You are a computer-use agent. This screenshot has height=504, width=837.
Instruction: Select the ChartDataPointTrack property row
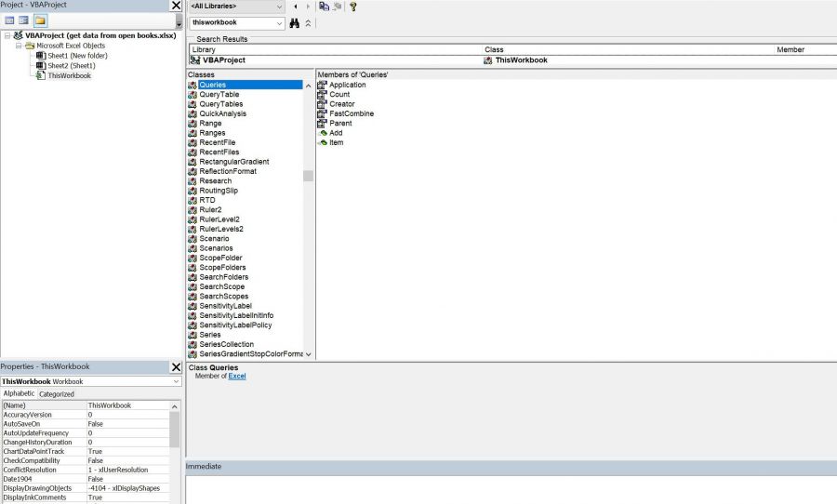coord(86,452)
